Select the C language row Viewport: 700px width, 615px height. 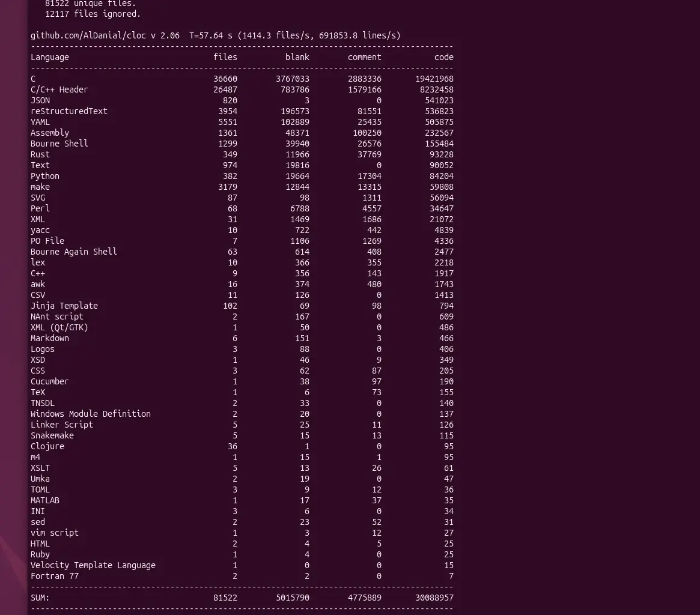[33, 79]
